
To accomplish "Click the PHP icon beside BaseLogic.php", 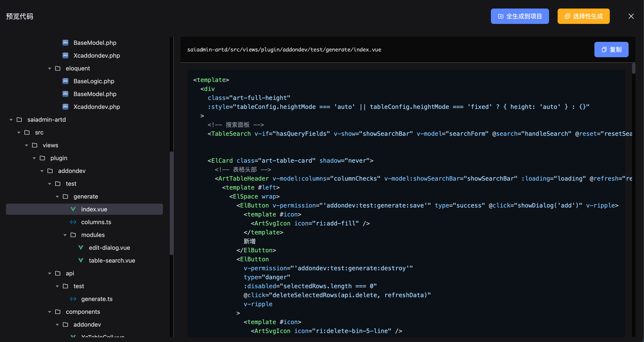I will tap(65, 81).
